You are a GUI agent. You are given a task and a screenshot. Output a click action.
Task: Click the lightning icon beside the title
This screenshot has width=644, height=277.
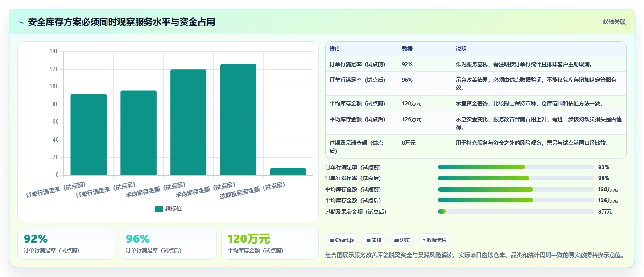pyautogui.click(x=21, y=22)
